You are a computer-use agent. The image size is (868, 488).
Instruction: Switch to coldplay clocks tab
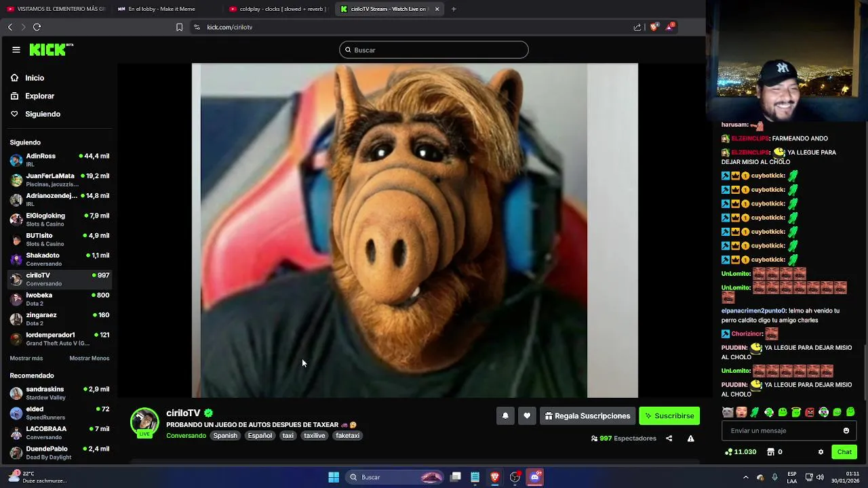278,9
